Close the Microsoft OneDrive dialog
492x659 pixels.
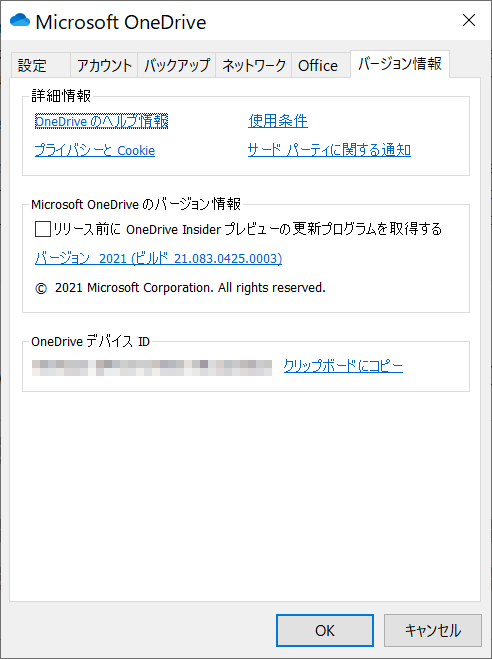click(x=469, y=20)
